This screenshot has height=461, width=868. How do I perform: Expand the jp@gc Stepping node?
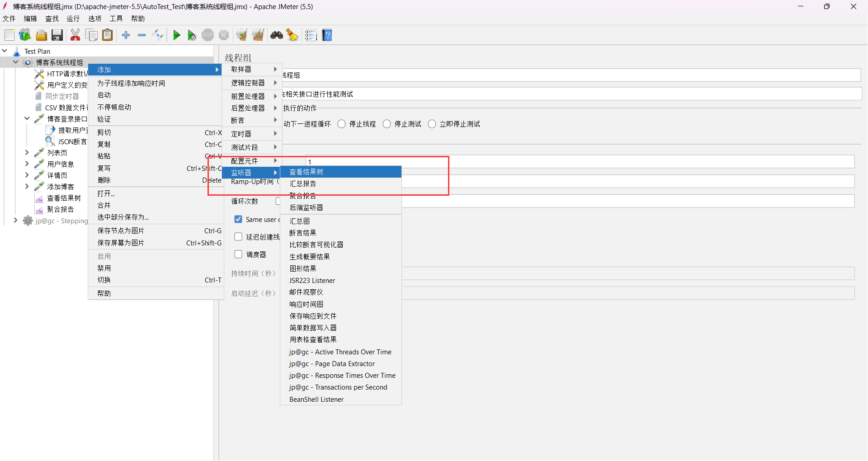coord(16,221)
